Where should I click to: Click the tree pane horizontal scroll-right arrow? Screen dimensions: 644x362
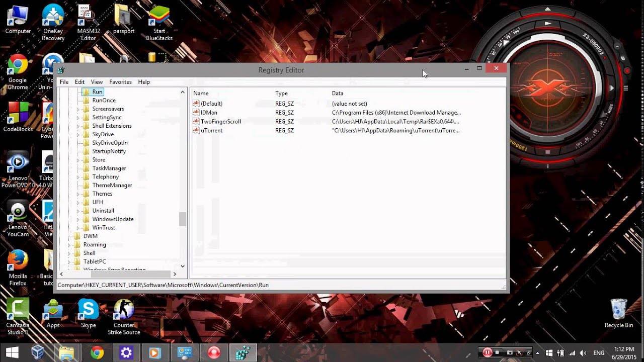[175, 274]
